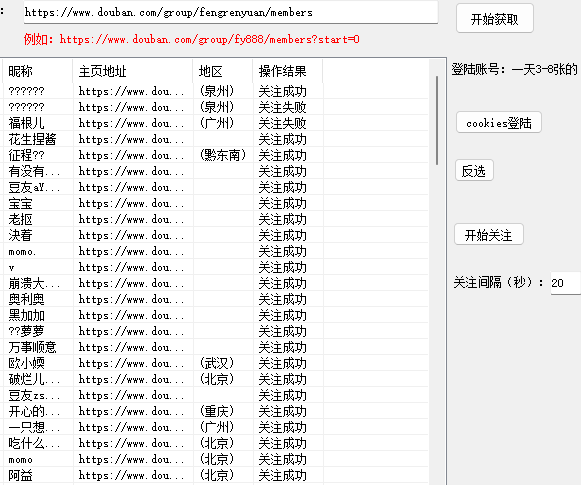This screenshot has width=581, height=485.
Task: Click the homepage URL in 花生捏酱 row
Action: point(131,139)
